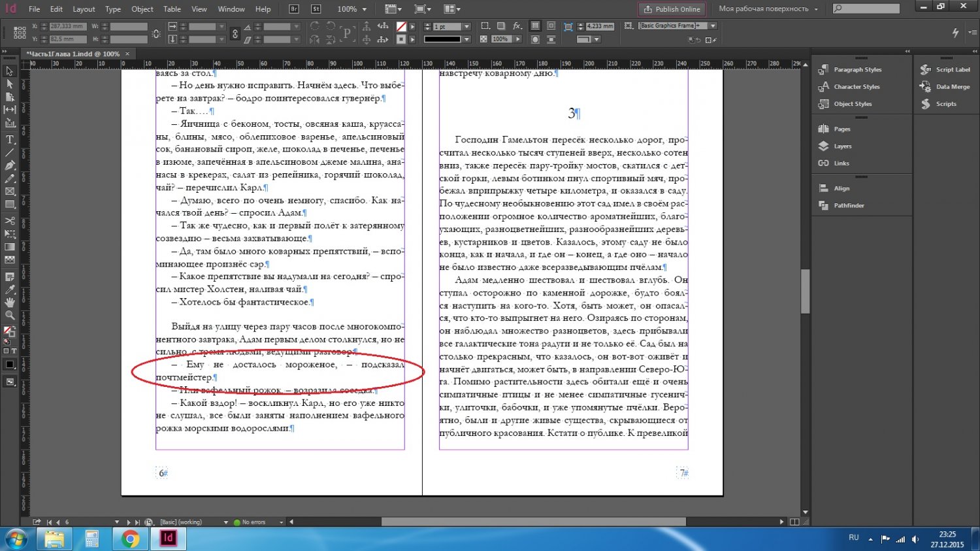Open the Screen Mode dropdown in application bar
The image size is (980, 551).
[x=422, y=9]
